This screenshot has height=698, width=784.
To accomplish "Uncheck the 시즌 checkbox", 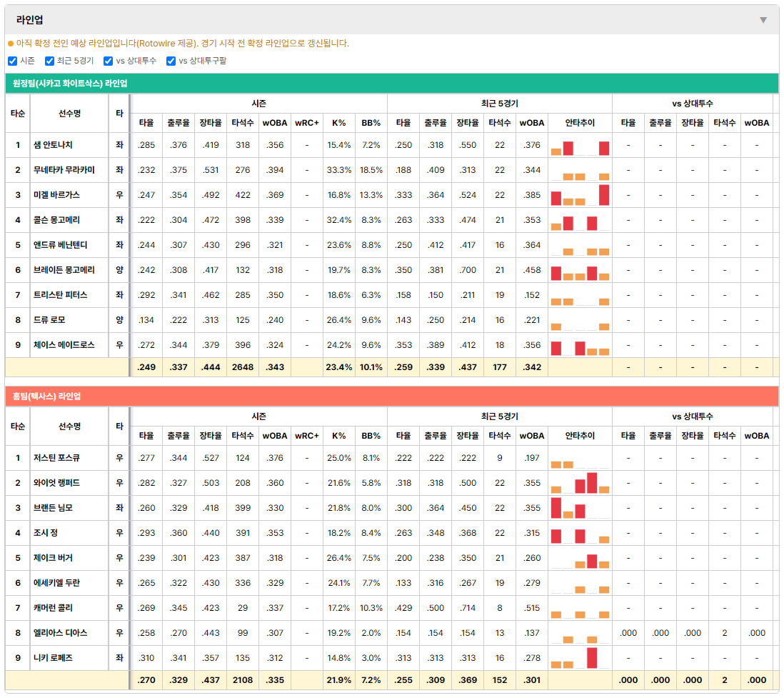I will tap(13, 61).
